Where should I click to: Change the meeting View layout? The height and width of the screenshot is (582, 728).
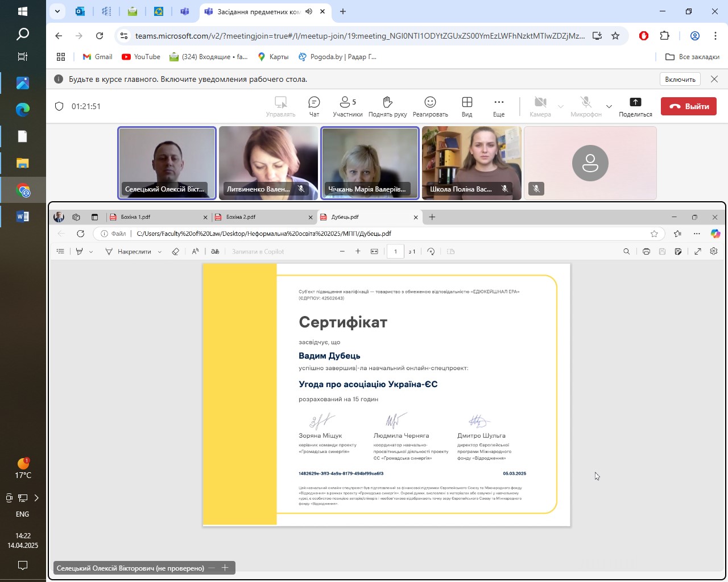point(467,106)
